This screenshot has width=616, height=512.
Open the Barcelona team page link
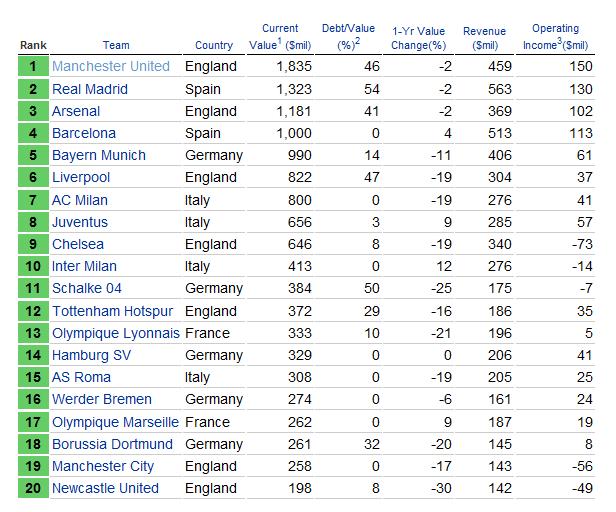(x=84, y=133)
